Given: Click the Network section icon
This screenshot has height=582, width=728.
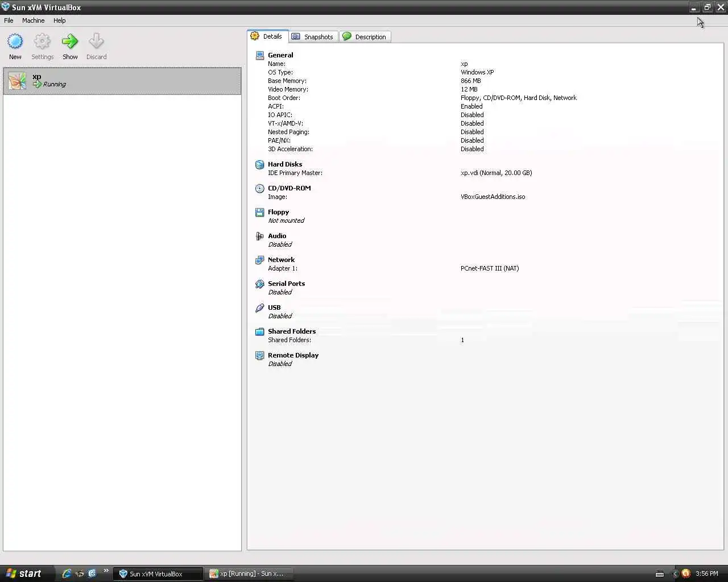Looking at the screenshot, I should [x=260, y=260].
